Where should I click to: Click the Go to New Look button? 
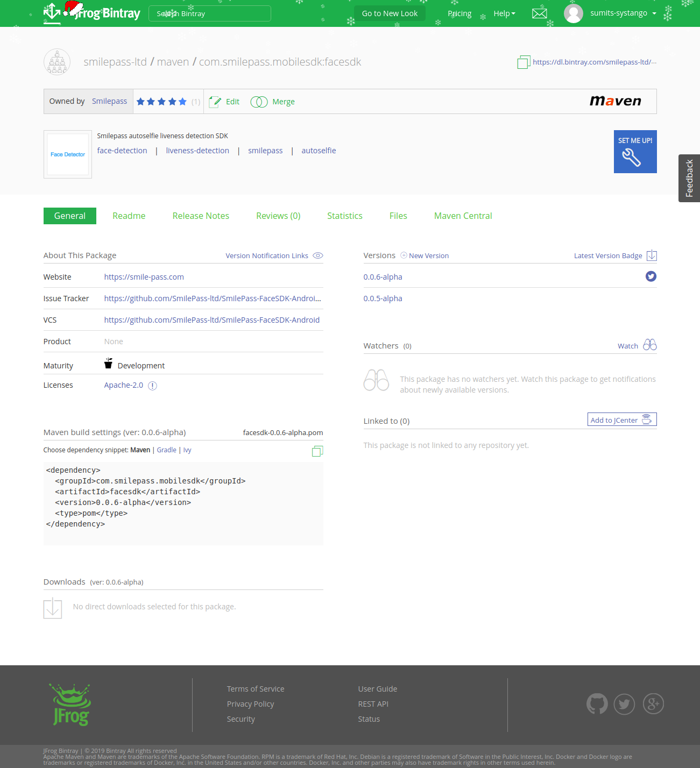[390, 13]
